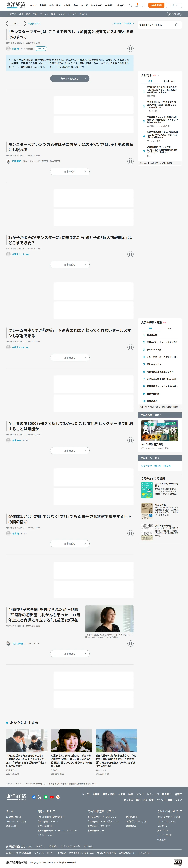The image size is (188, 868).
Task: Open 政治・経済・投資 tab in the top navigation bar
Action: coord(28,14)
